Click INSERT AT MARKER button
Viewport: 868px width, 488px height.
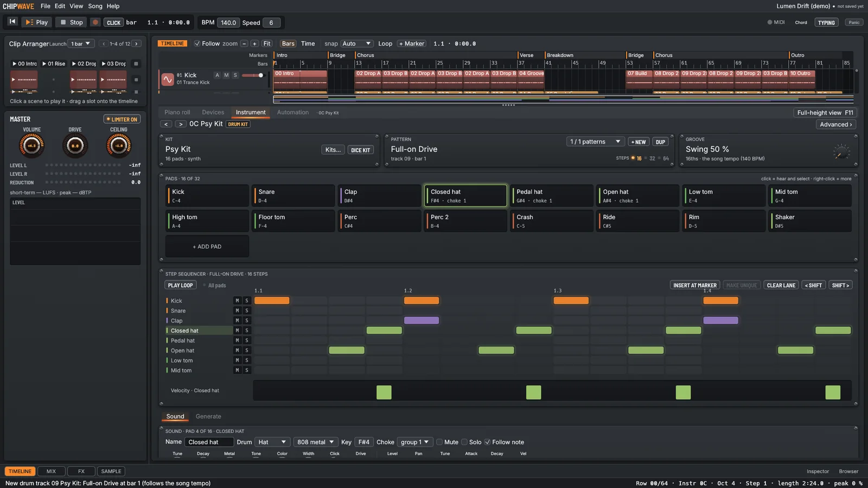tap(695, 285)
